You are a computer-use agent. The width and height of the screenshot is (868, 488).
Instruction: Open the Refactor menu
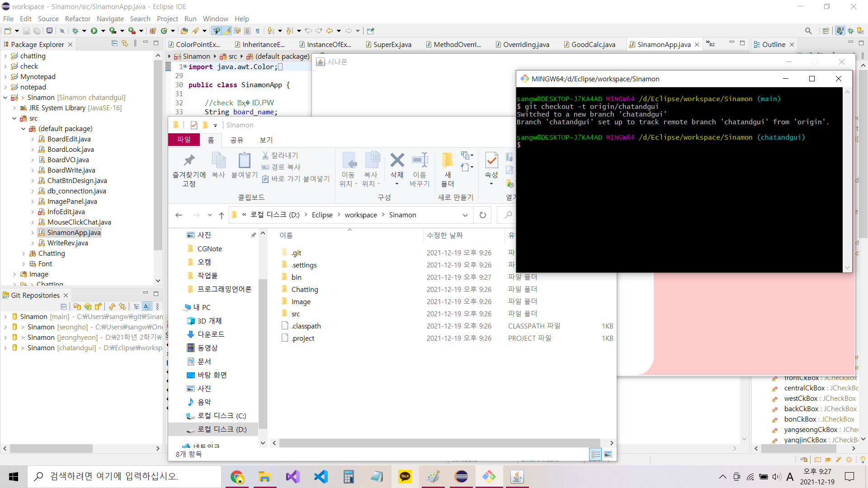[77, 19]
